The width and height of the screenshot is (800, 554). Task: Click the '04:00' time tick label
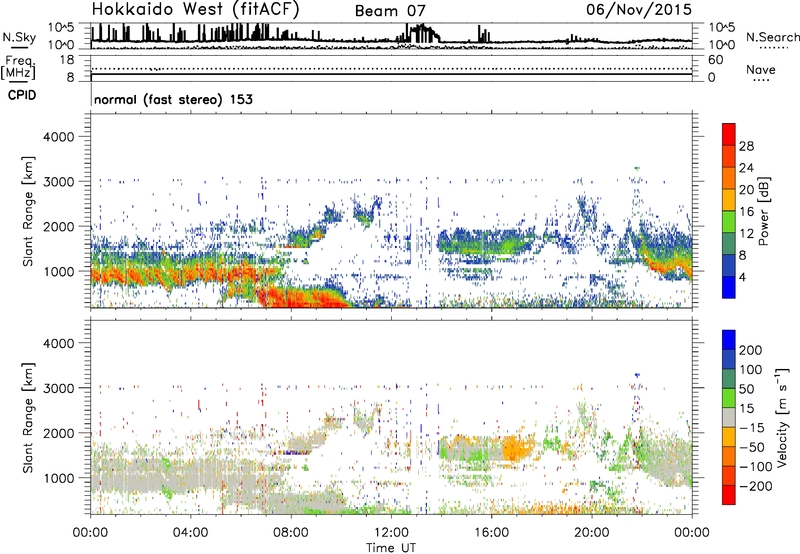(x=190, y=533)
